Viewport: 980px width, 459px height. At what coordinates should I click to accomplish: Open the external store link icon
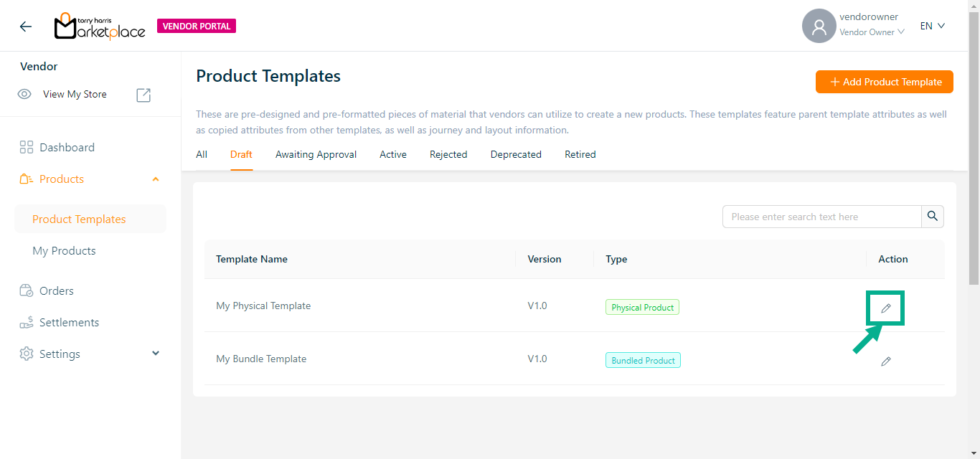tap(143, 95)
